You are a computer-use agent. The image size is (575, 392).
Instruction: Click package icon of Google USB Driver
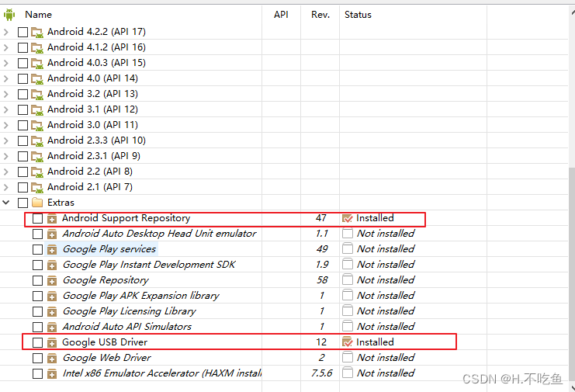pos(52,343)
